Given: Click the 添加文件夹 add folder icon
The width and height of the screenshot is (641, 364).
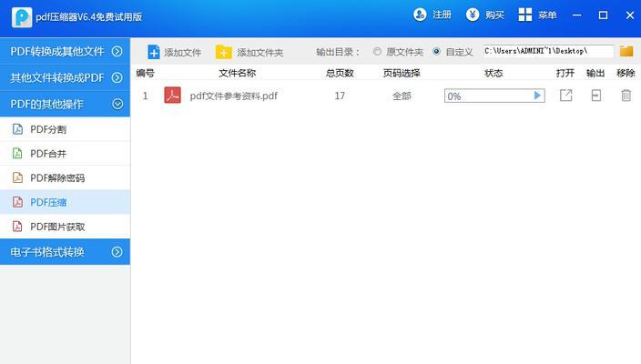Looking at the screenshot, I should [x=224, y=52].
